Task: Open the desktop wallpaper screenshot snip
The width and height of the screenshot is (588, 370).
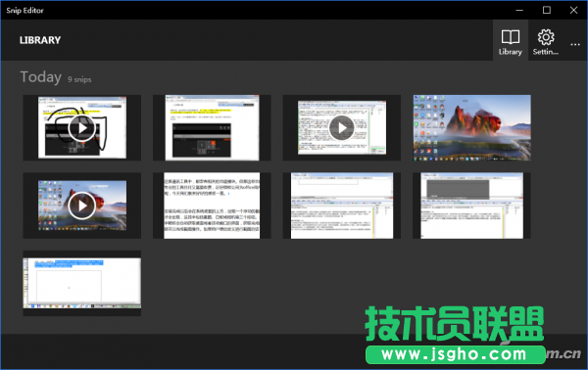Action: (471, 127)
